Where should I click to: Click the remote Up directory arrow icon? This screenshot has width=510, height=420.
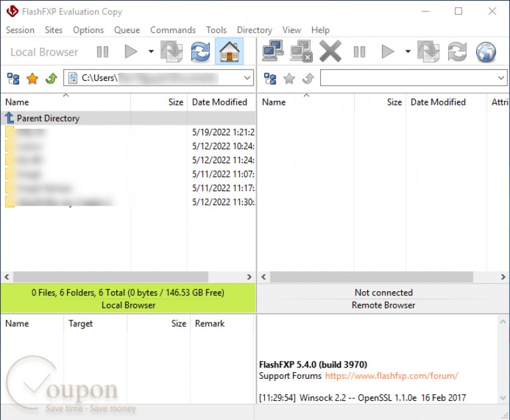[308, 78]
